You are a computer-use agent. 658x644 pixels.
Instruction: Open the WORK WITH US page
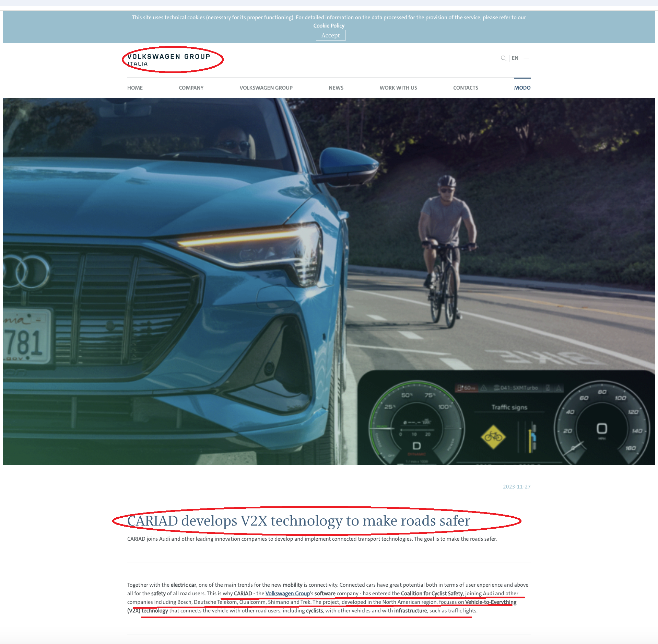point(398,88)
